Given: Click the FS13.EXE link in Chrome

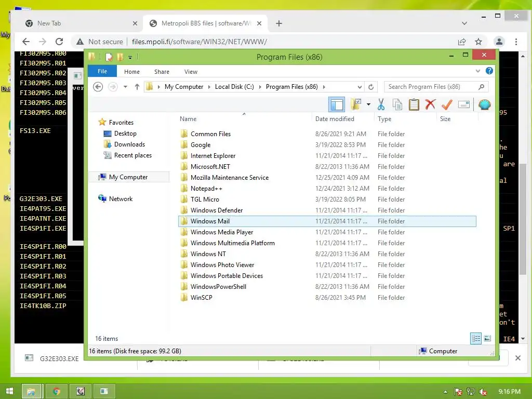Looking at the screenshot, I should 35,130.
